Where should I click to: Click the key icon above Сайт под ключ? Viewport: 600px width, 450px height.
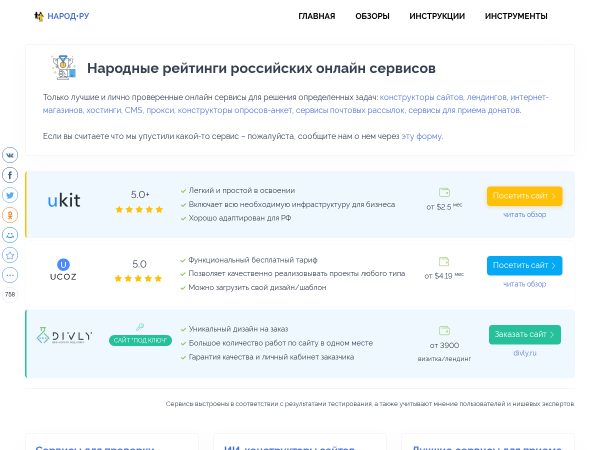tap(140, 327)
